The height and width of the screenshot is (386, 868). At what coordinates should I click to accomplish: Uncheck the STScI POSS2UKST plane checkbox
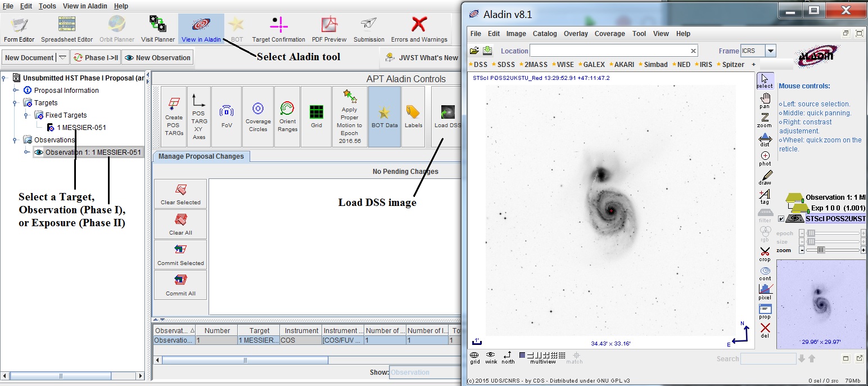click(780, 219)
